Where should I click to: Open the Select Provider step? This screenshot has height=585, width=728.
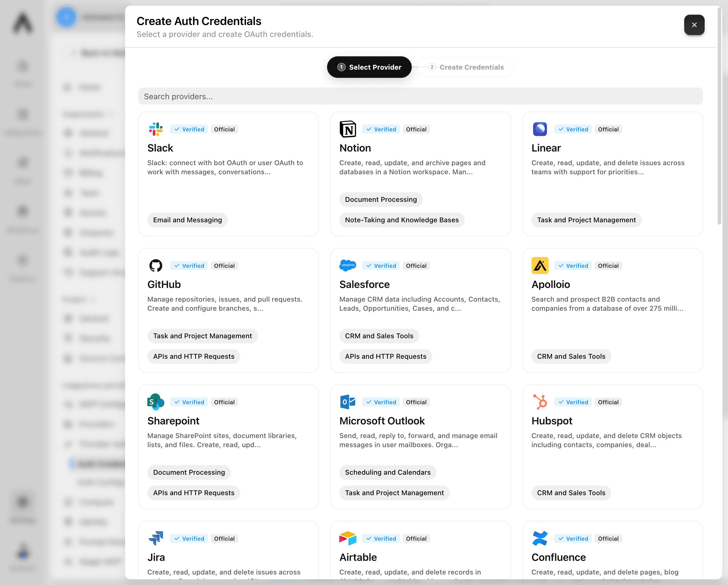pyautogui.click(x=369, y=67)
